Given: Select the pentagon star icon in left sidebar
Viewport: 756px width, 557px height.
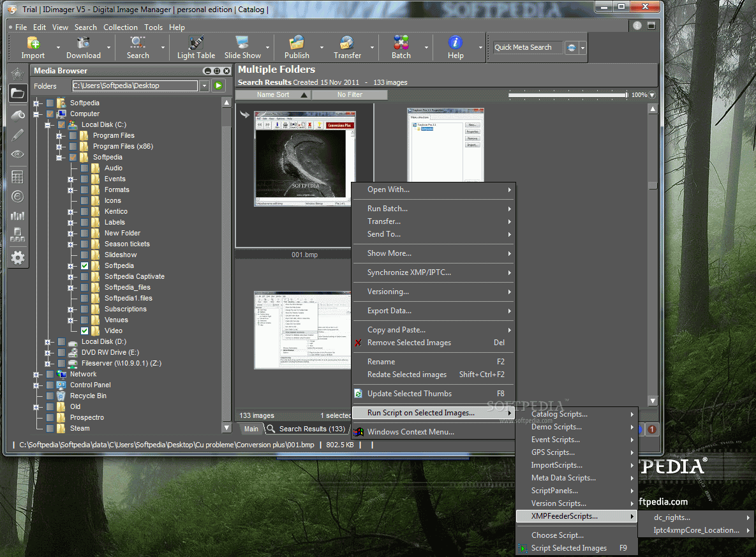Looking at the screenshot, I should click(x=18, y=74).
